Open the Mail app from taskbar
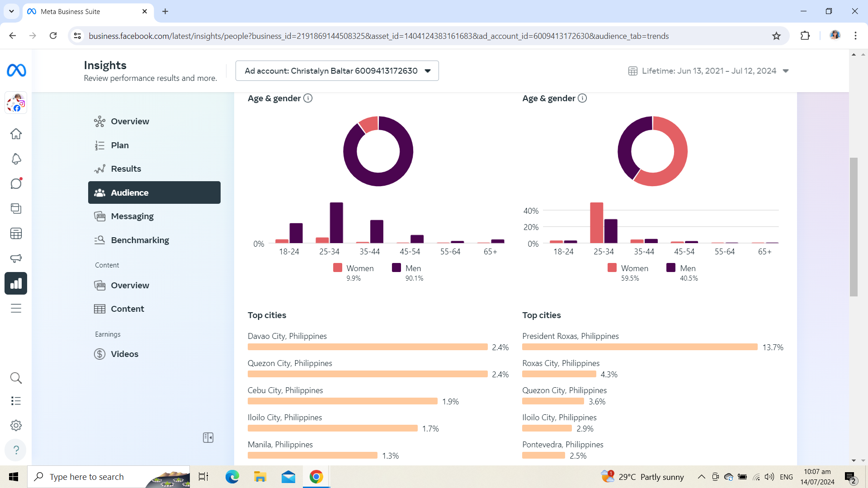868x488 pixels. pyautogui.click(x=288, y=477)
